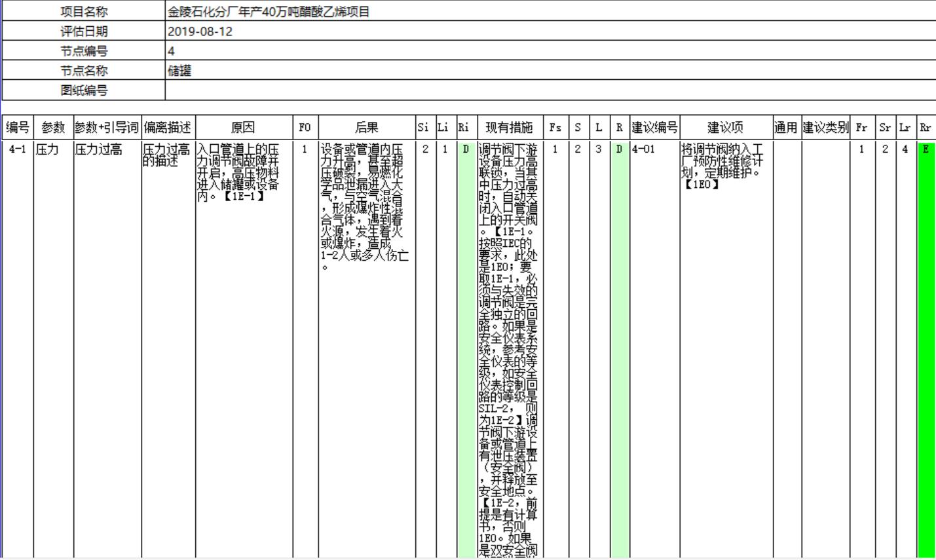Click the Lr column header
Image resolution: width=936 pixels, height=560 pixels.
pos(906,128)
